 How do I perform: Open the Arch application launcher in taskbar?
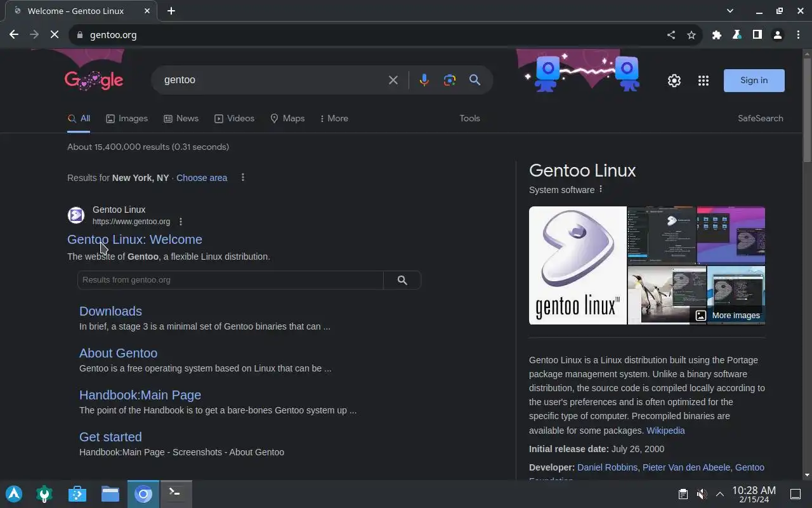[14, 494]
